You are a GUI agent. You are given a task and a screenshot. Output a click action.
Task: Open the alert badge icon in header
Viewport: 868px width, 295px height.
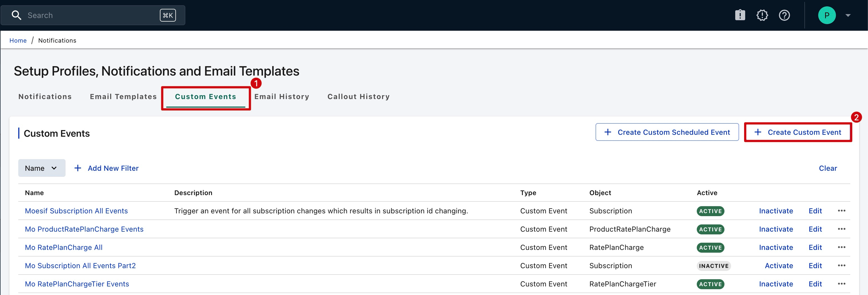[762, 15]
